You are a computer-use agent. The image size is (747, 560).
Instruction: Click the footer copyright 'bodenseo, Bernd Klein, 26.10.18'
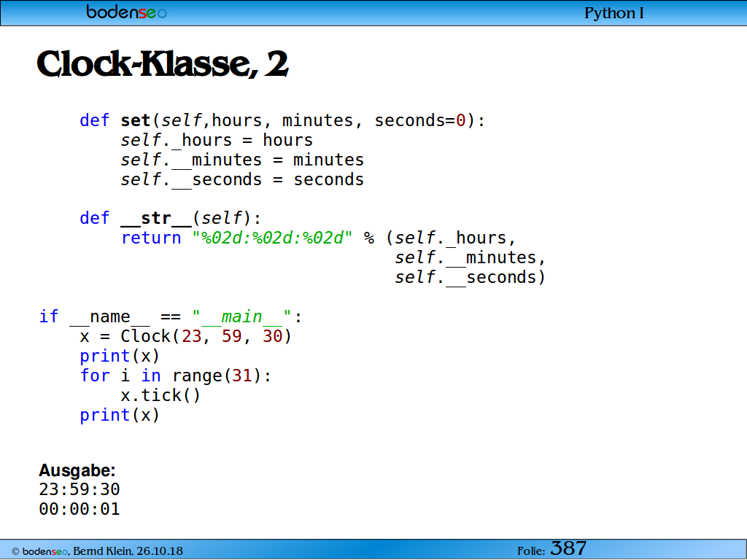pos(97,551)
